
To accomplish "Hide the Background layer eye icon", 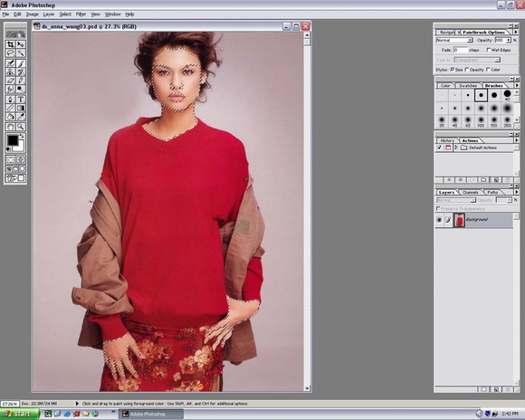I will pos(439,220).
